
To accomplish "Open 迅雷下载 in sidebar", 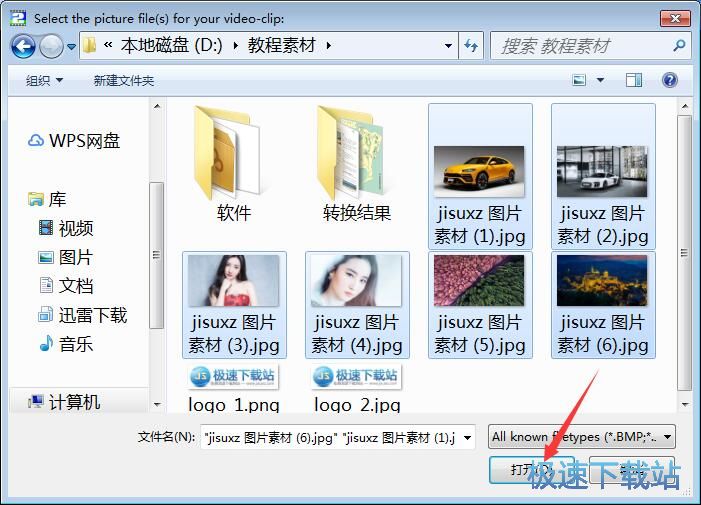I will [x=83, y=315].
